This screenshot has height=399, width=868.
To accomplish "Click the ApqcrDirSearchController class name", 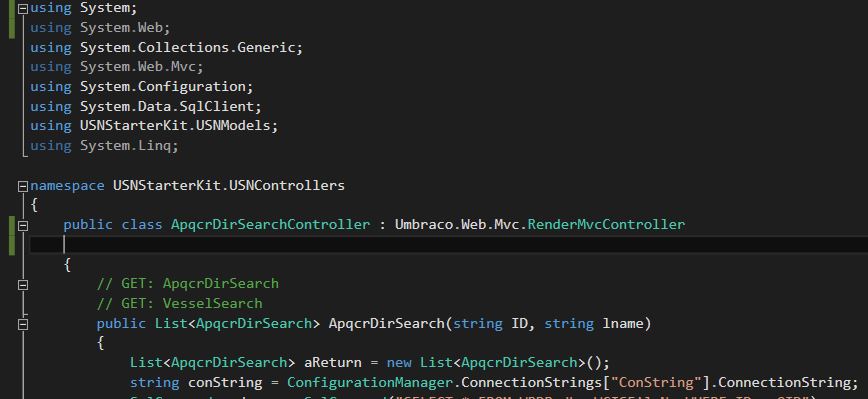I will pos(270,225).
